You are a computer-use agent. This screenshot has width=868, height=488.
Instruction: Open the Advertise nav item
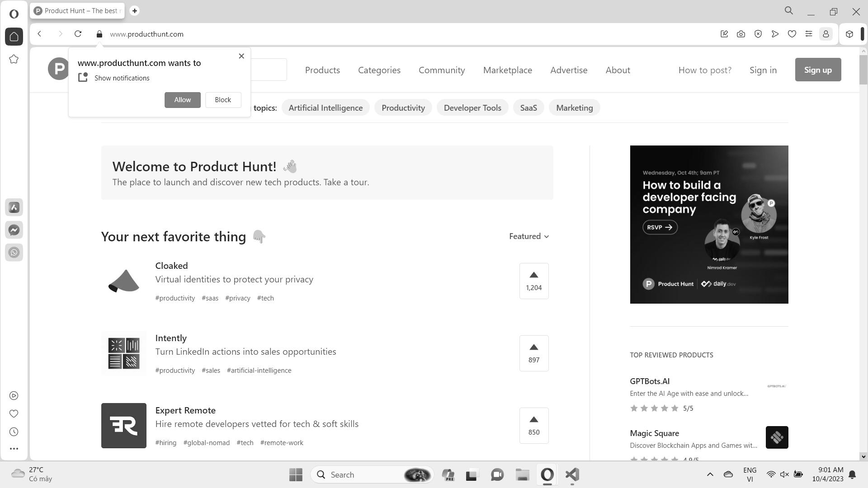[x=569, y=70]
